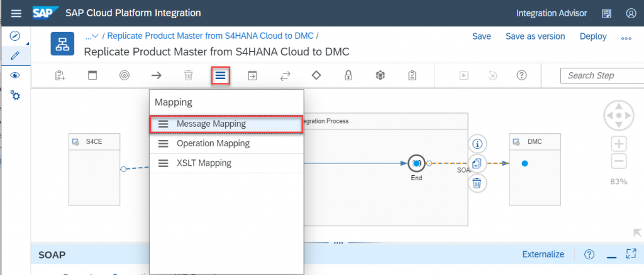Focus the Search Step field
This screenshot has width=644, height=275.
tap(602, 75)
